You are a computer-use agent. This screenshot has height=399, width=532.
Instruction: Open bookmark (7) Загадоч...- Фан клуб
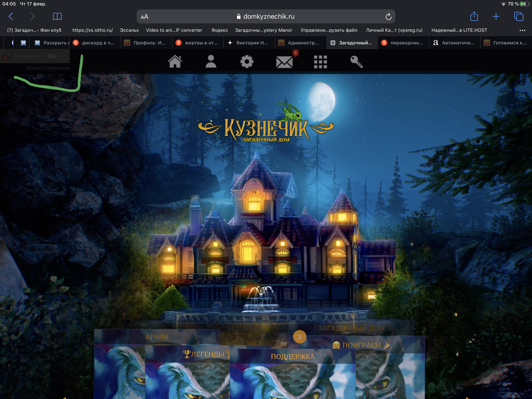point(34,30)
